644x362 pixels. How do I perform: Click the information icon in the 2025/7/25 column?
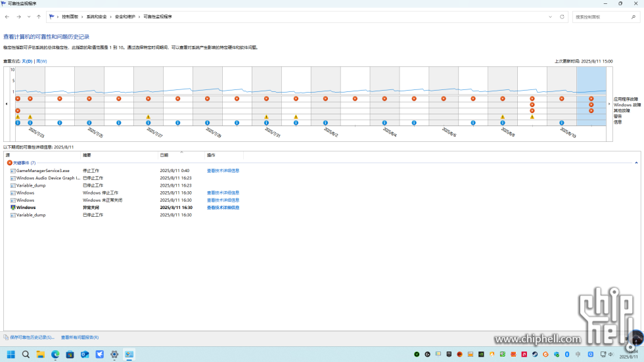click(89, 123)
